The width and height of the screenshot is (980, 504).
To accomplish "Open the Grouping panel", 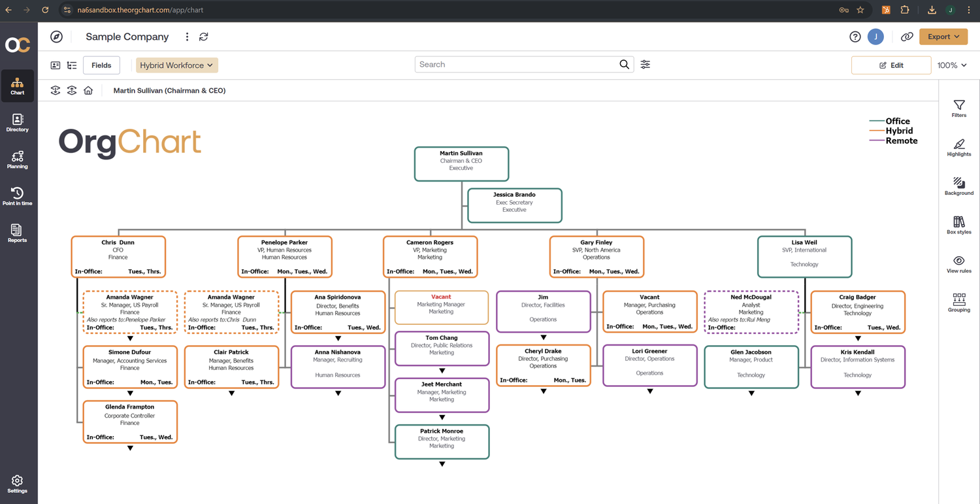I will [x=958, y=303].
